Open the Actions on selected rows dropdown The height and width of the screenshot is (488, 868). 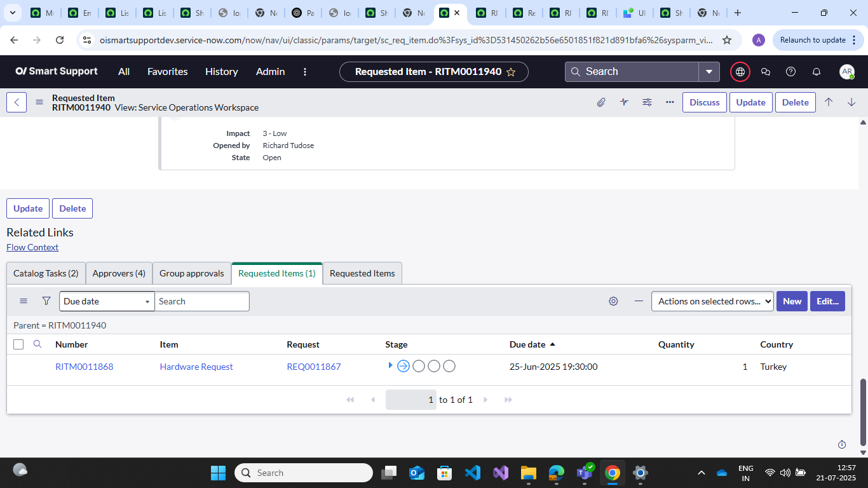tap(712, 301)
